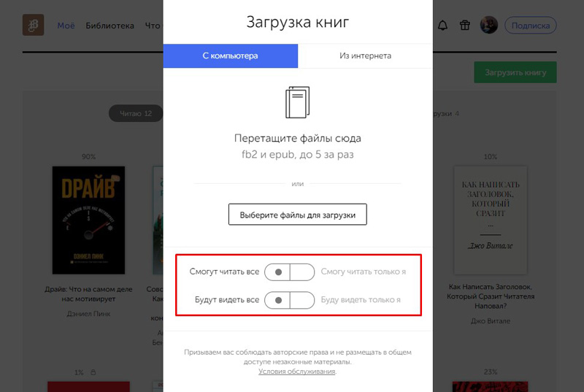
Task: Switch to the 'С компьютера' tab
Action: (230, 55)
